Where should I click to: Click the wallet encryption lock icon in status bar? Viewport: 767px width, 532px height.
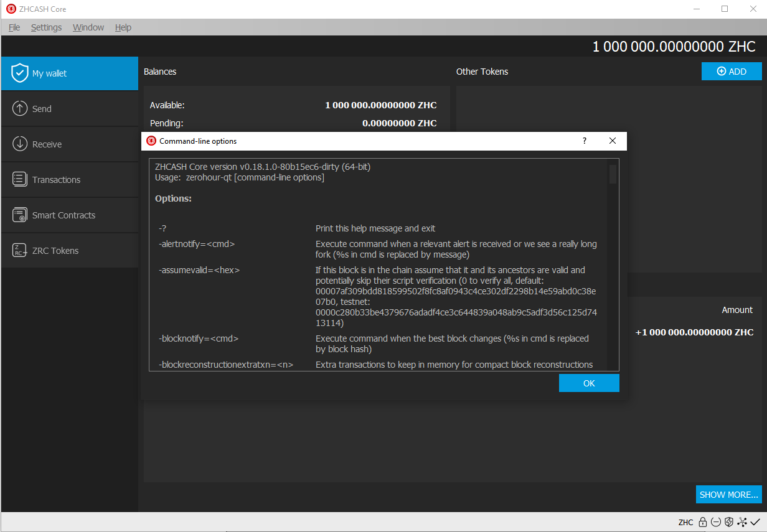tap(702, 522)
